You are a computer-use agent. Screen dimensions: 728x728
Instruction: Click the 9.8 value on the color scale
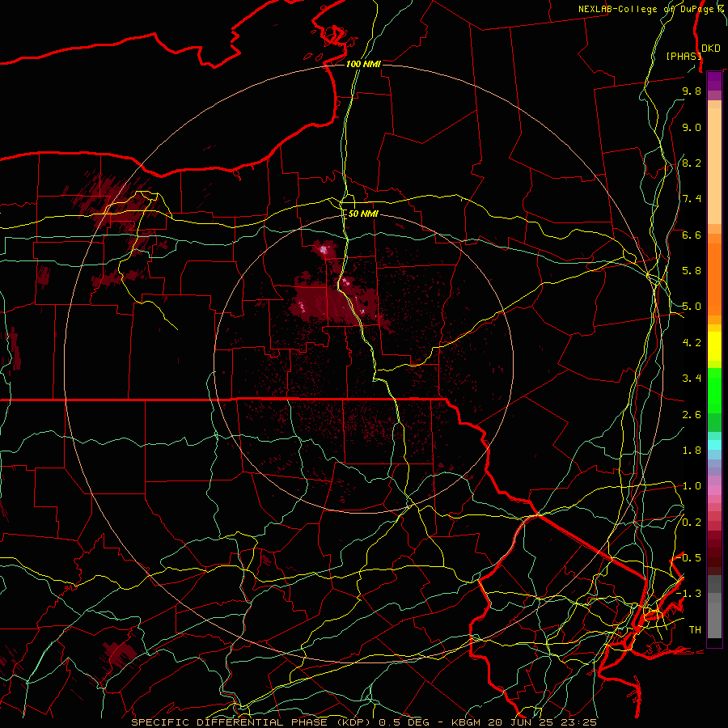[x=692, y=91]
